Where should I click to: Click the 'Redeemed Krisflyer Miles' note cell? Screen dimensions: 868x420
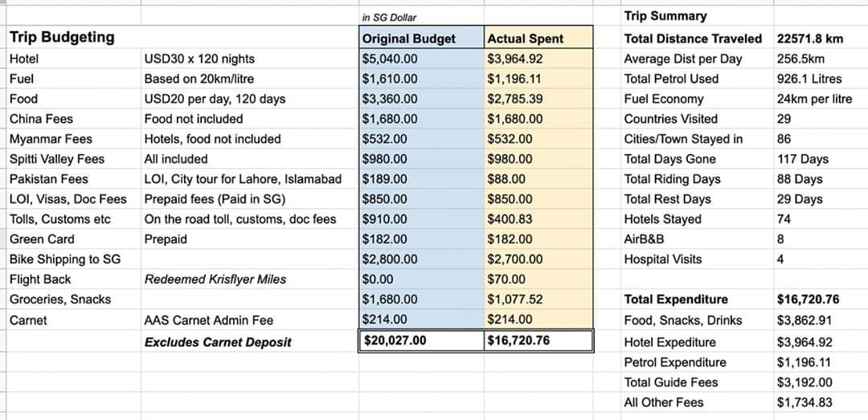[x=250, y=279]
